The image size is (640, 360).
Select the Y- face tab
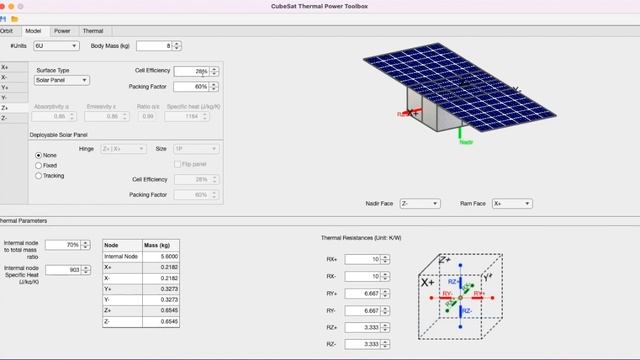click(14, 98)
